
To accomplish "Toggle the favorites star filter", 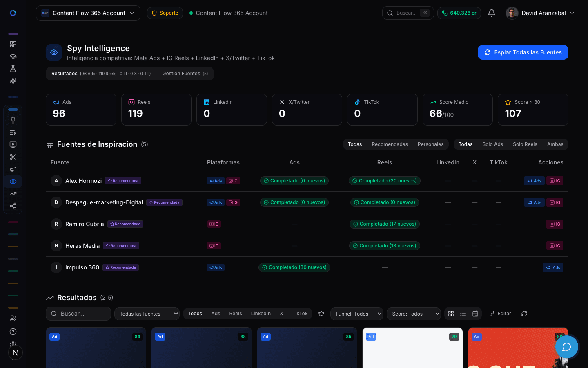I will pos(321,314).
